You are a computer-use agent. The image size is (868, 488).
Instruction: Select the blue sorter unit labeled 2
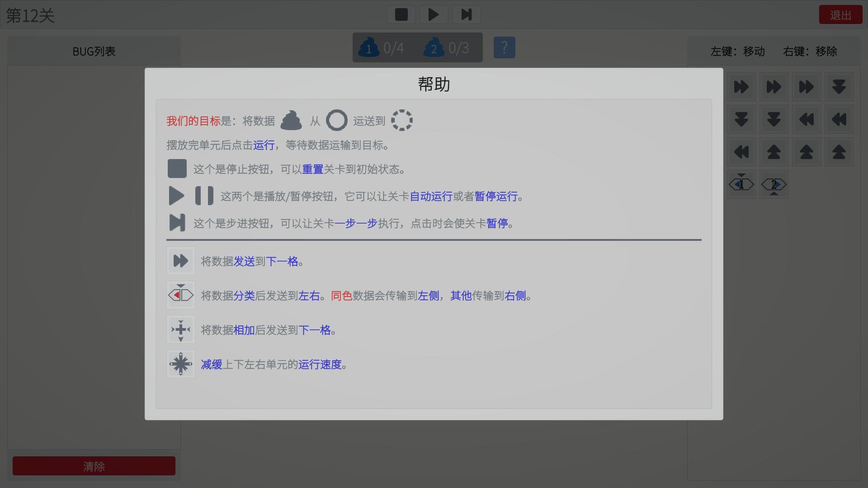click(774, 184)
